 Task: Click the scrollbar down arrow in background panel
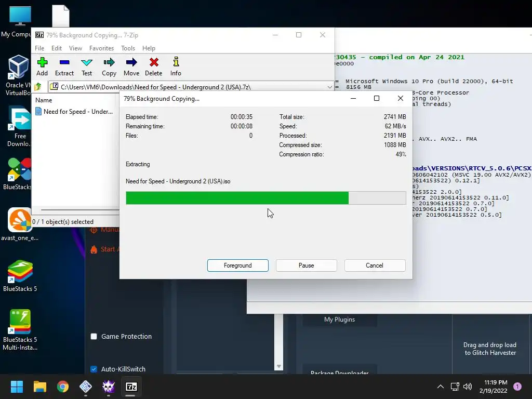[x=278, y=366]
